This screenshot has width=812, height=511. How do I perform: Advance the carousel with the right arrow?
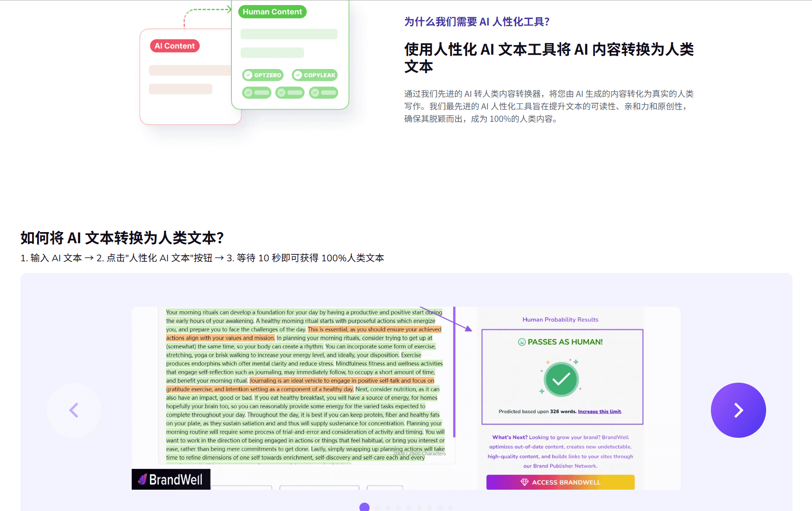(738, 410)
